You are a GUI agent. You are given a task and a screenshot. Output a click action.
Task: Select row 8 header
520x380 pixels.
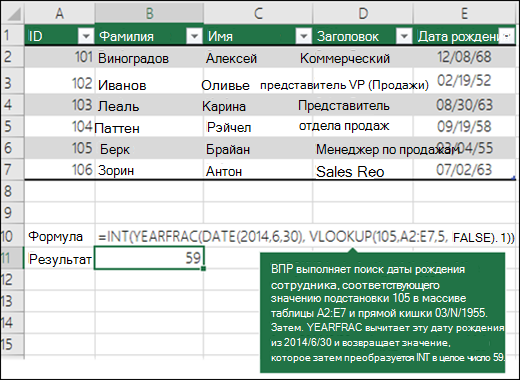(12, 191)
